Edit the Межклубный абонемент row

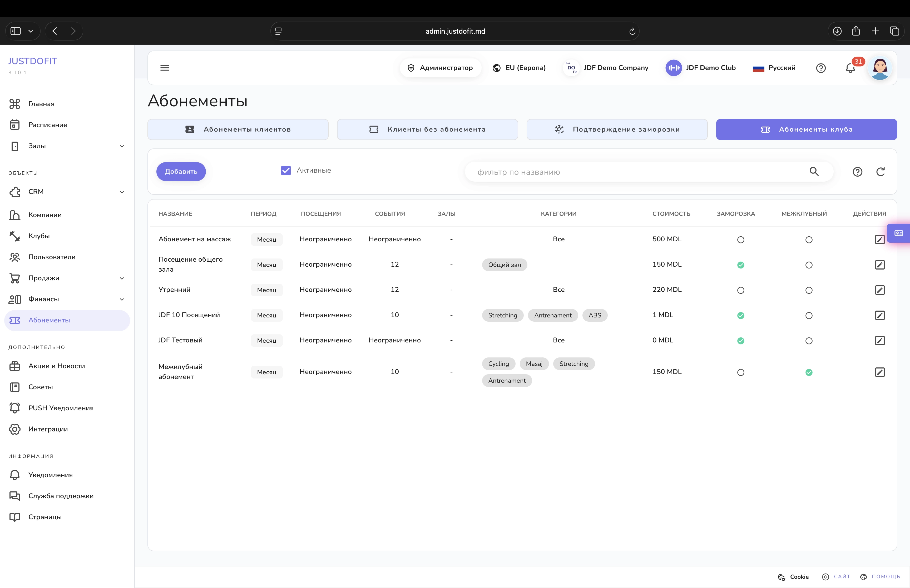[879, 372]
